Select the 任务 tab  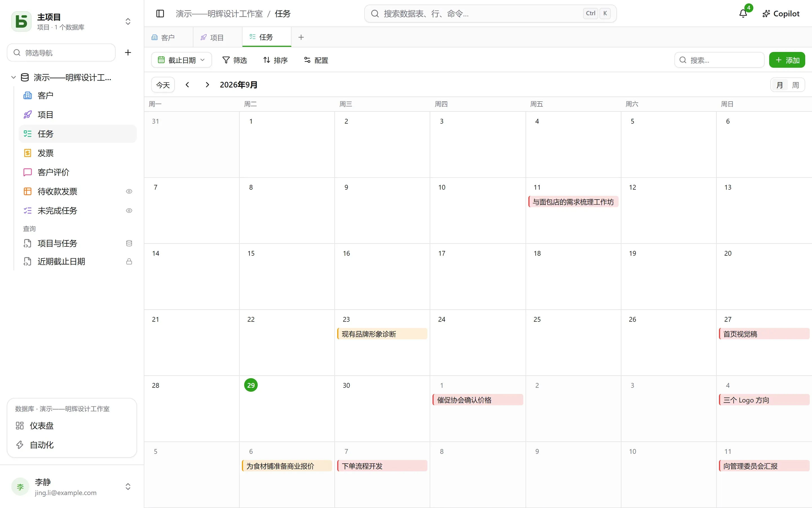[x=266, y=37]
